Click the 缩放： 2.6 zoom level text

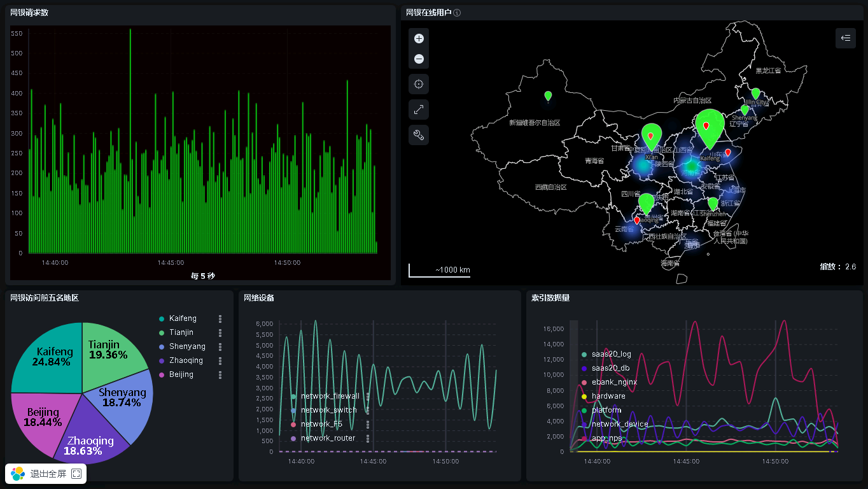pyautogui.click(x=838, y=267)
